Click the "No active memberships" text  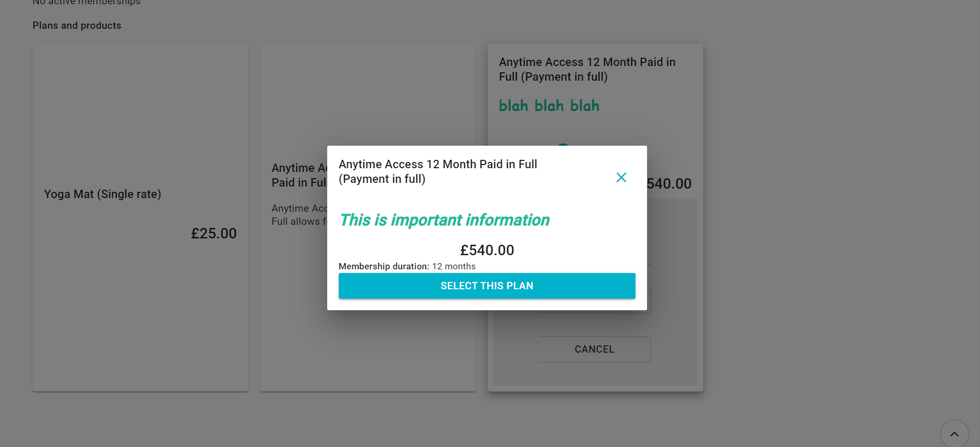point(87,3)
